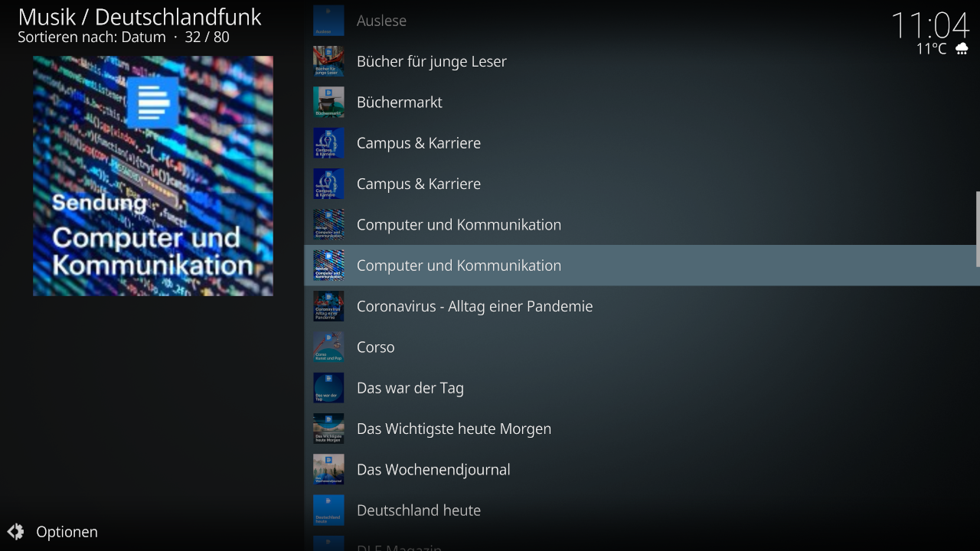
Task: Click the scrollbar handle on right edge
Action: pos(977,229)
